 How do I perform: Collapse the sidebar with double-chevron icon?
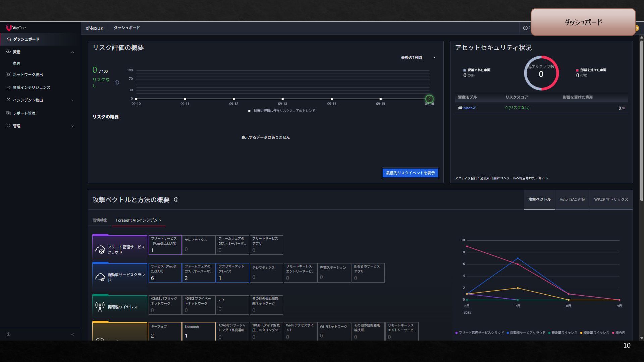(72, 335)
